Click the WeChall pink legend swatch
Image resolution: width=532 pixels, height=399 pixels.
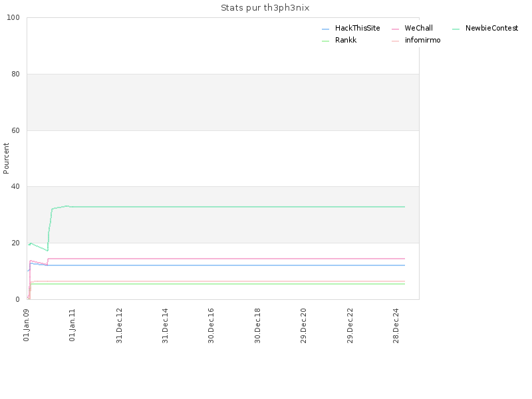pyautogui.click(x=395, y=29)
